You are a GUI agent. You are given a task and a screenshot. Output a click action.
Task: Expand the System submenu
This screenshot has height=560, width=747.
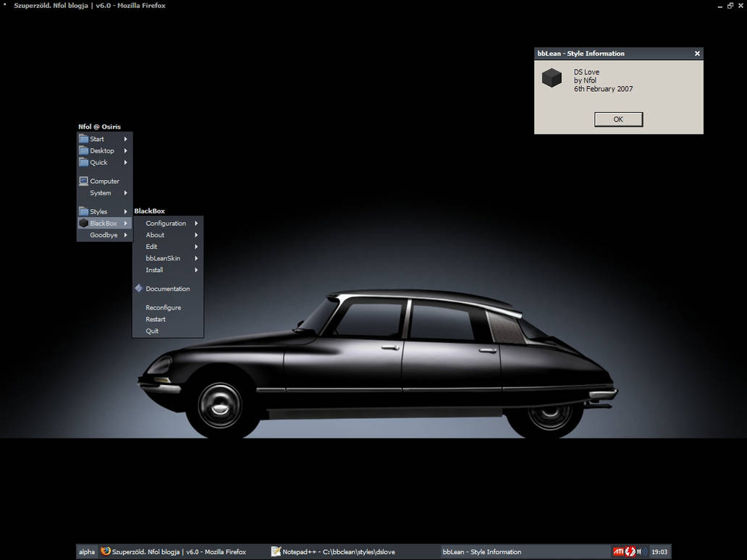tap(104, 193)
